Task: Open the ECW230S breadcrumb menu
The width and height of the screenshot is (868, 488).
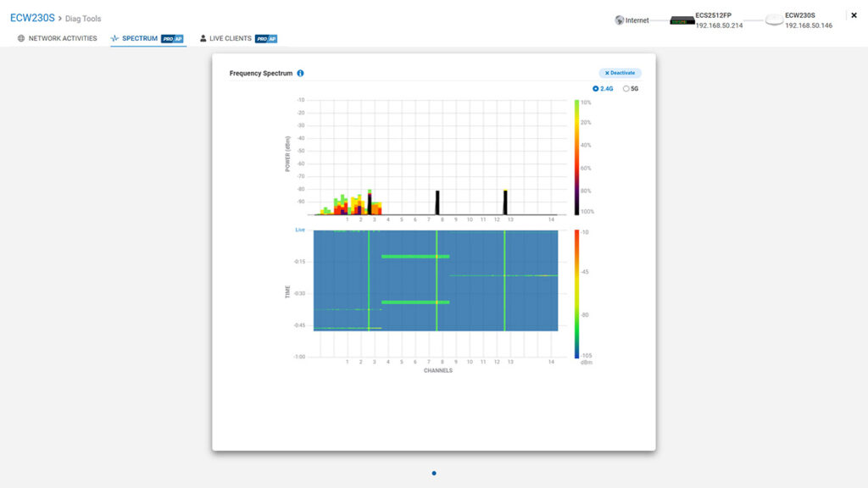Action: pos(31,15)
